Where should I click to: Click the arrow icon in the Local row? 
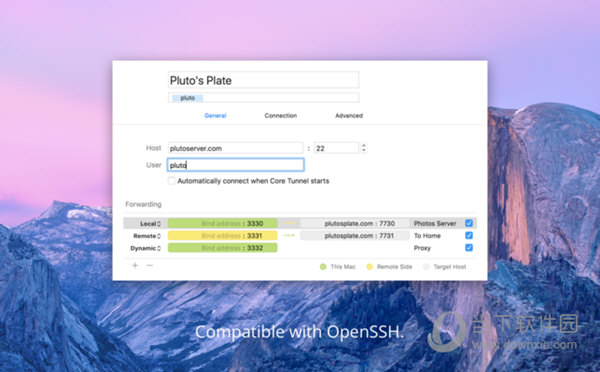(x=289, y=224)
